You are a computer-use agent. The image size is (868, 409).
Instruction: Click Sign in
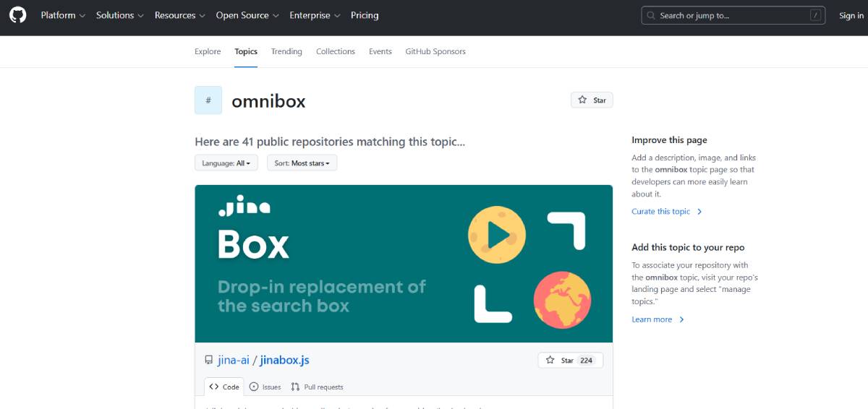pyautogui.click(x=851, y=15)
